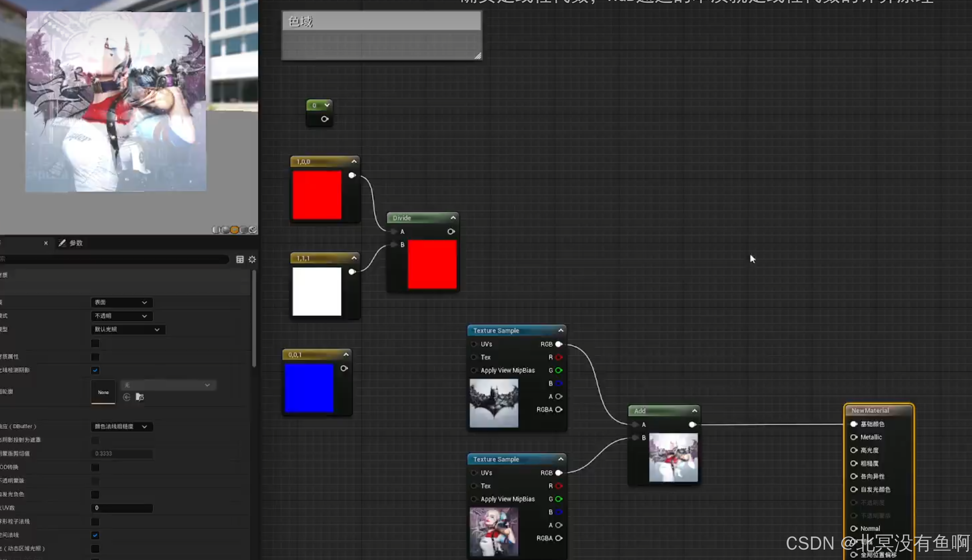Click the 基础颜色 input on NewMaterial node

[854, 424]
